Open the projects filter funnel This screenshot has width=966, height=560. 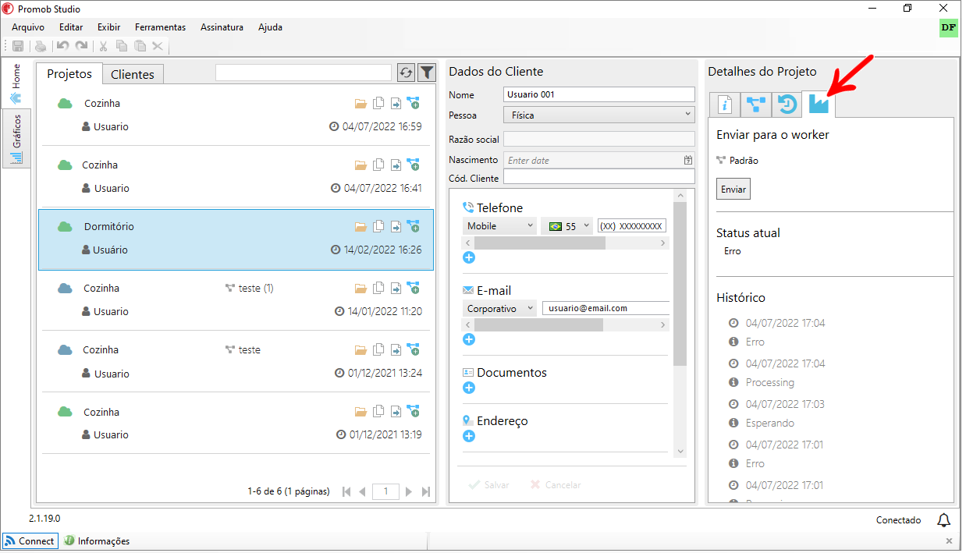click(427, 73)
